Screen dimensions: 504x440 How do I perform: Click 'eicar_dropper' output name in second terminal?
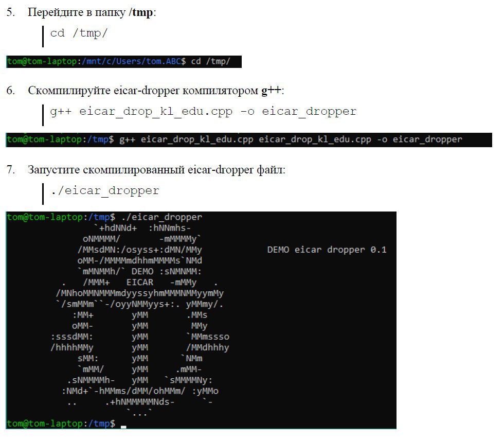pos(427,139)
